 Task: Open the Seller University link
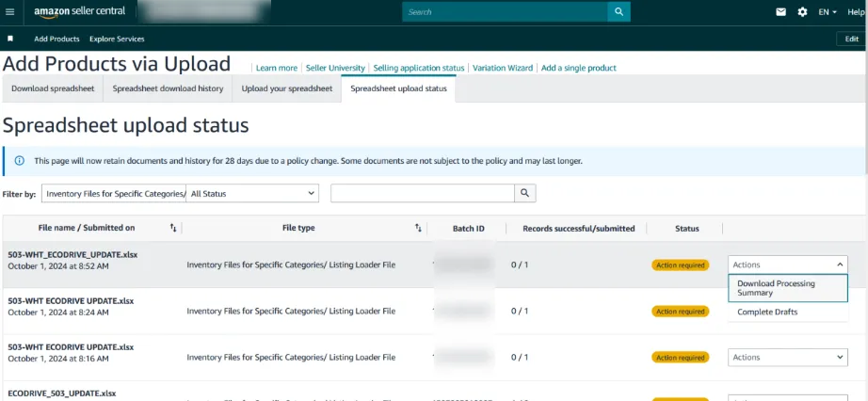tap(335, 68)
